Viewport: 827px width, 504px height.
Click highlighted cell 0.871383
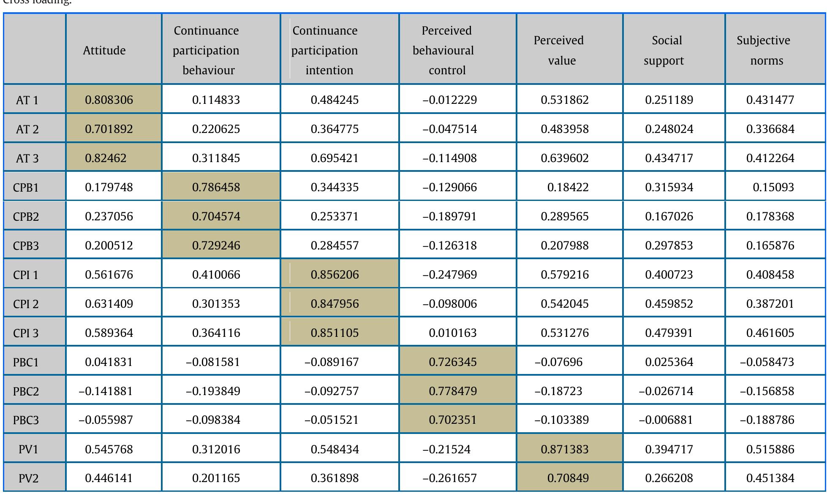pos(565,449)
